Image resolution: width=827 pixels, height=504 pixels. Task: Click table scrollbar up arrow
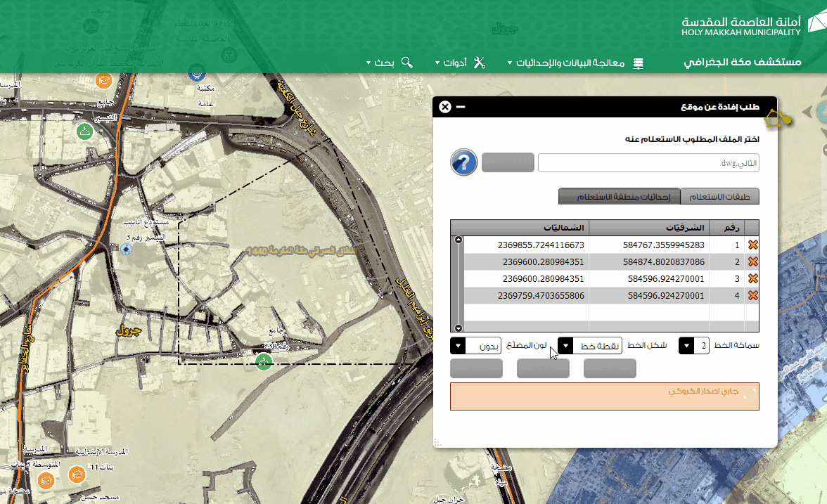[459, 240]
